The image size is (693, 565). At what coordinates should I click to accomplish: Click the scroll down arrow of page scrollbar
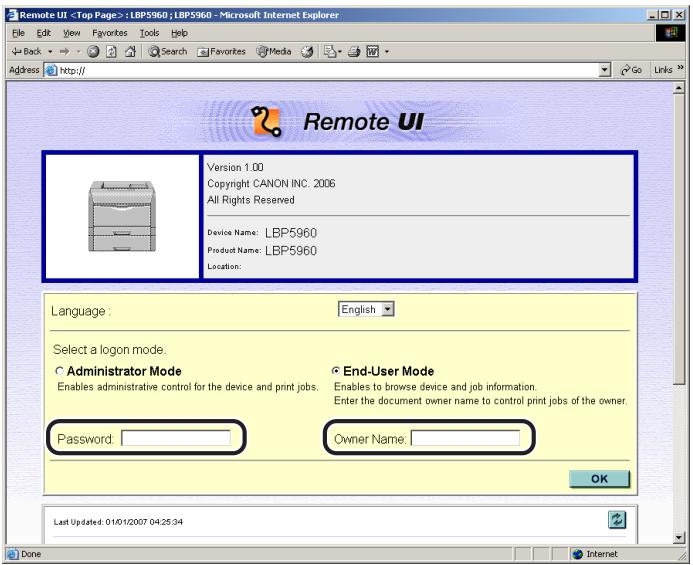pos(679,538)
